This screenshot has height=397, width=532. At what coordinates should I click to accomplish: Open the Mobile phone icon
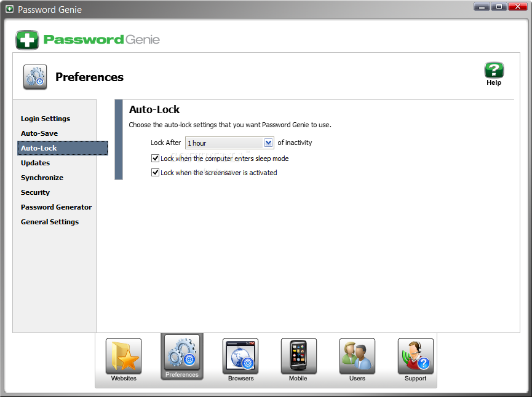(x=298, y=356)
